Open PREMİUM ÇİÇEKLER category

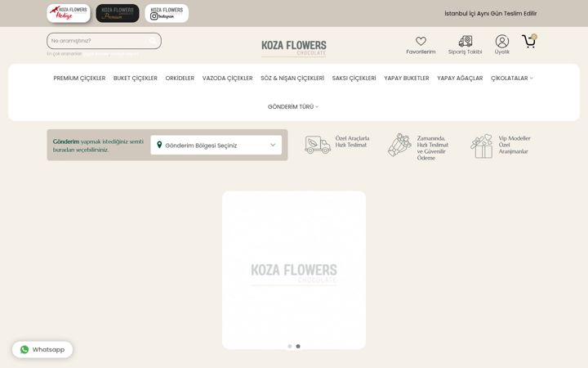79,79
